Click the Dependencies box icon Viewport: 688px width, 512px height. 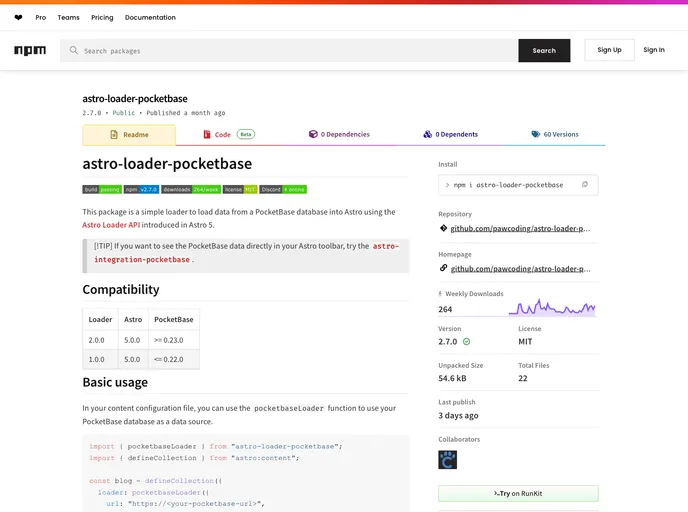coord(313,134)
